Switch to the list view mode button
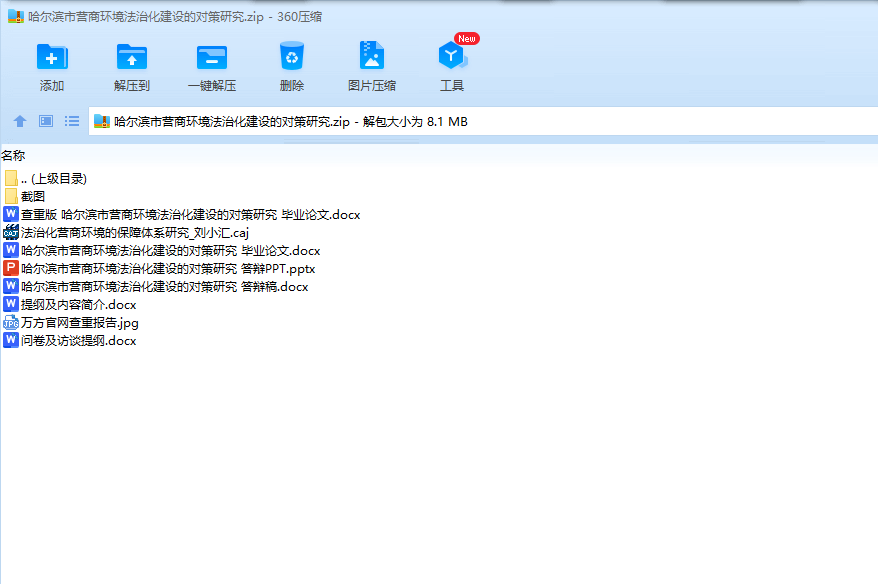The image size is (878, 584). click(72, 121)
